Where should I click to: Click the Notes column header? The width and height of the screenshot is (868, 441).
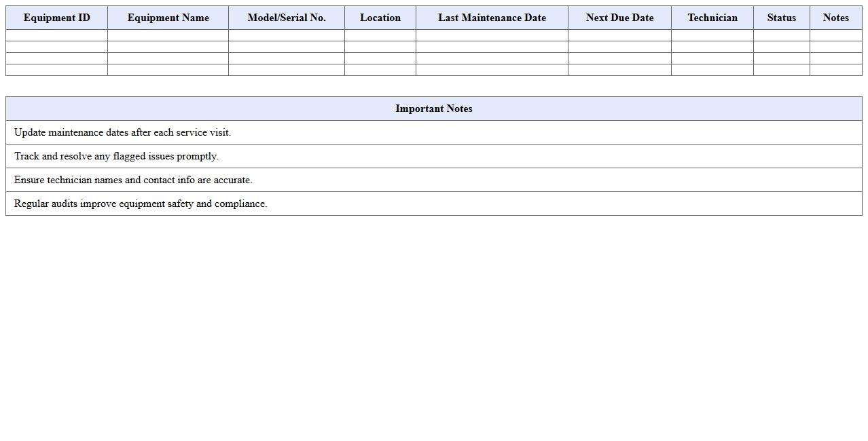coord(836,18)
